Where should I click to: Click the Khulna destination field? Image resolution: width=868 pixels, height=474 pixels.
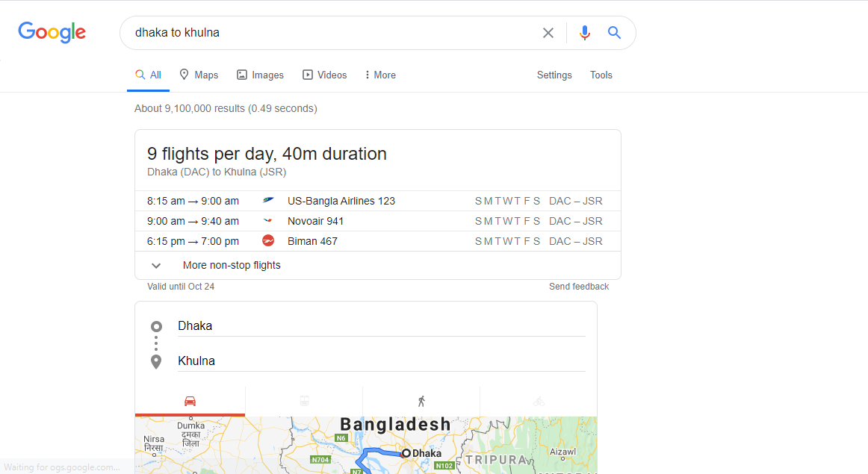(x=381, y=361)
